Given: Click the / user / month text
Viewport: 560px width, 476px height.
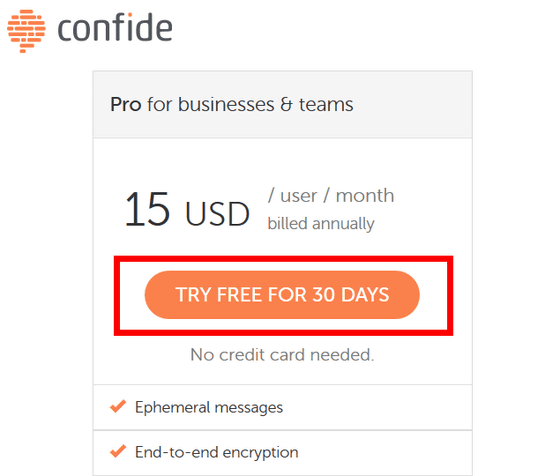Looking at the screenshot, I should pyautogui.click(x=331, y=196).
